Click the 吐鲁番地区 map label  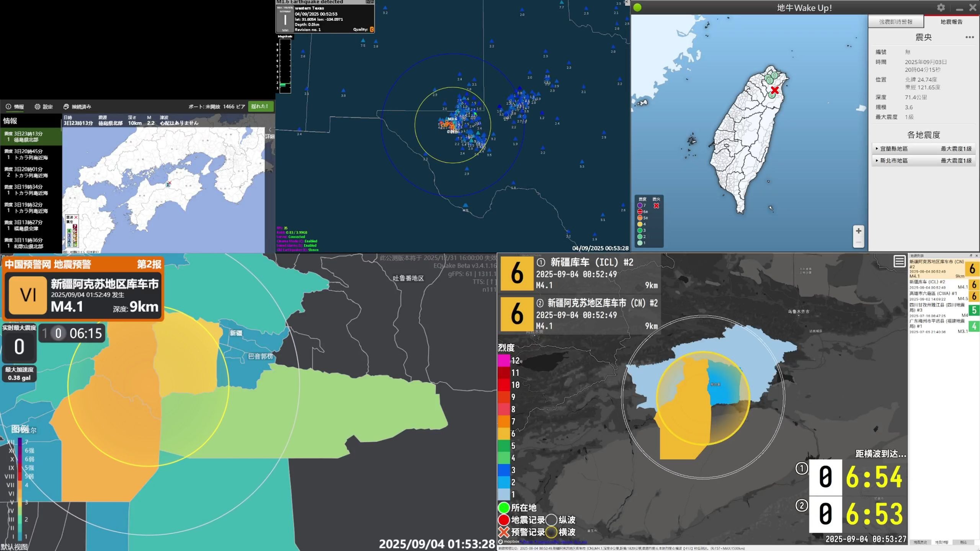(x=408, y=278)
